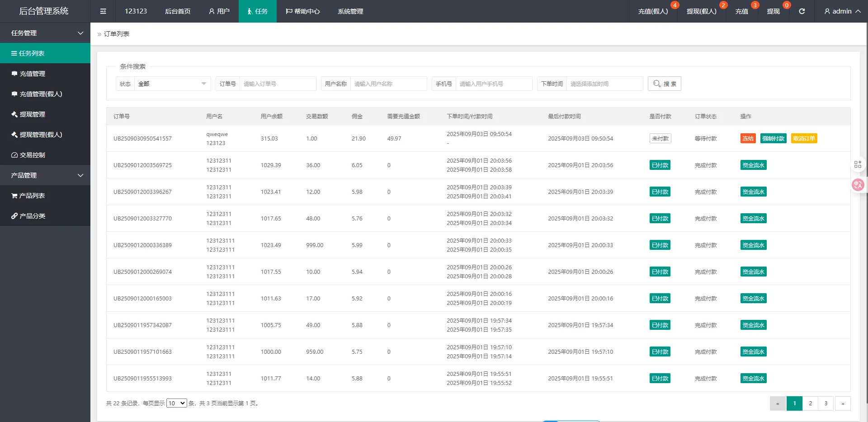868x422 pixels.
Task: Click the refresh icon in top bar
Action: point(802,11)
